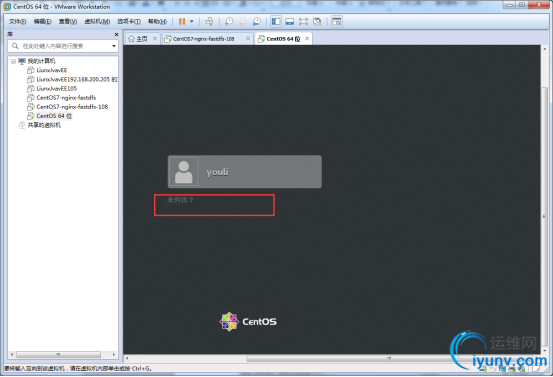Open the snapshot manager icon
This screenshot has width=553, height=377.
[x=257, y=22]
